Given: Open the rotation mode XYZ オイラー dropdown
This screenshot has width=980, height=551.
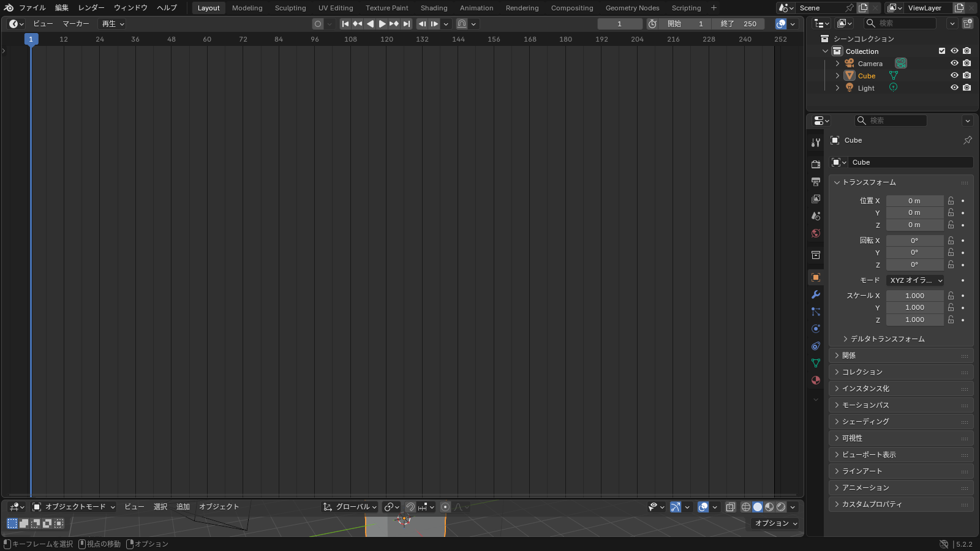Looking at the screenshot, I should pos(915,280).
